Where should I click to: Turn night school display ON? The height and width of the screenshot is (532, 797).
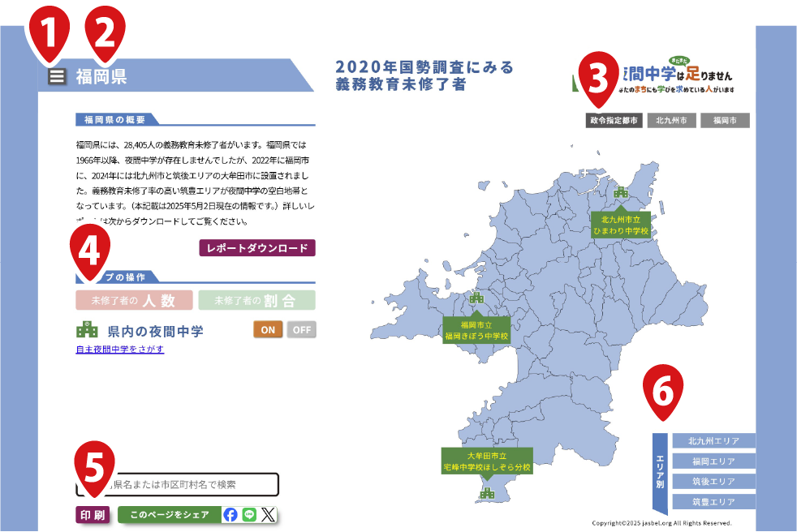click(268, 329)
